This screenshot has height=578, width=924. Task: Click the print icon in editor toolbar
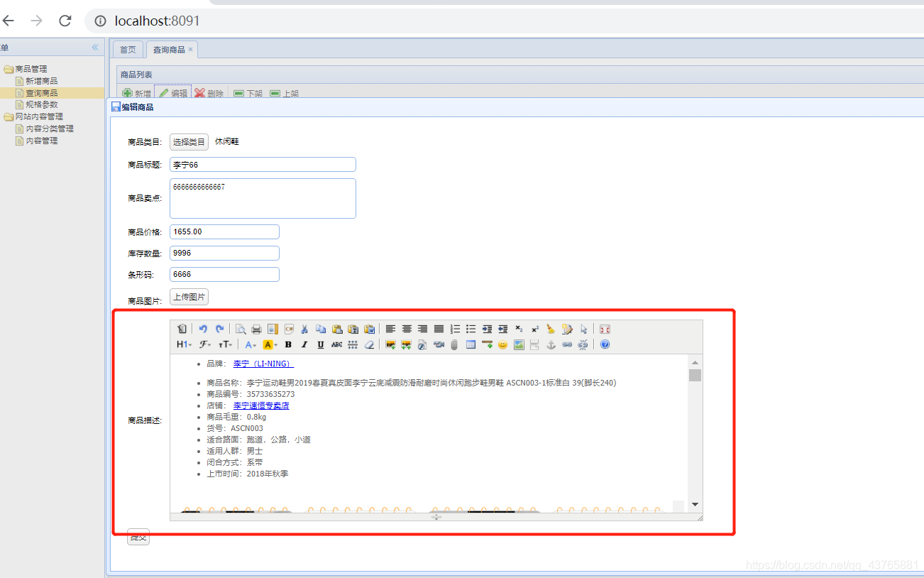click(256, 329)
